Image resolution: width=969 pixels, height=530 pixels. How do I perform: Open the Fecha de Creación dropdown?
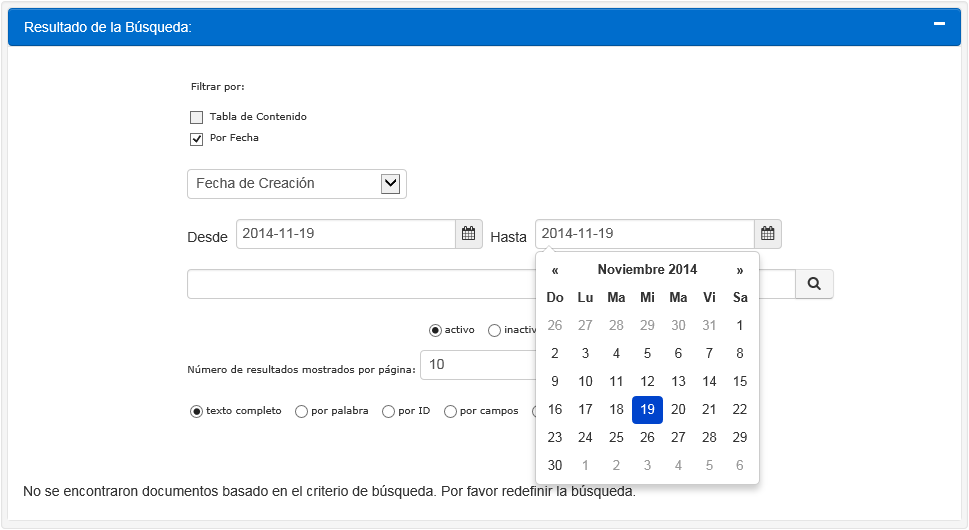(297, 184)
